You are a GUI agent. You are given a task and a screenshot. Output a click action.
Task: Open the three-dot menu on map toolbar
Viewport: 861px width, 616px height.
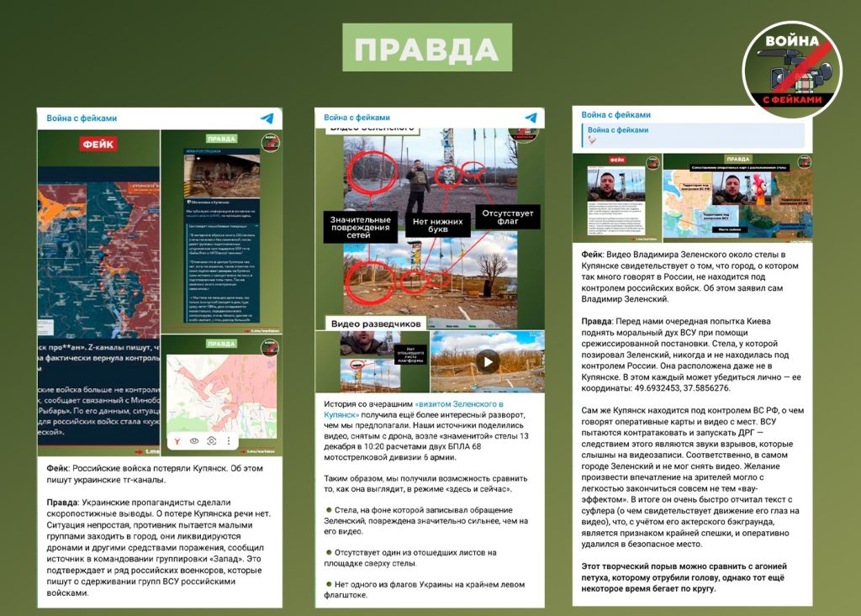coord(228,440)
